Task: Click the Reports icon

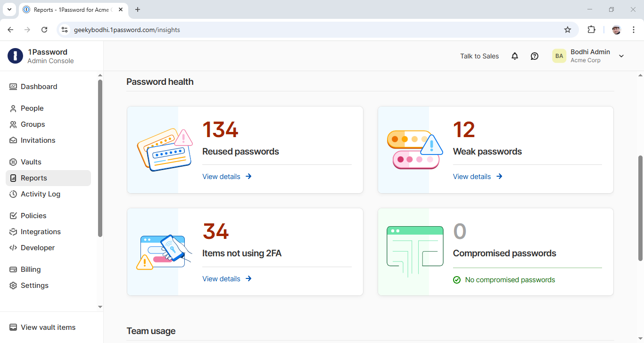Action: pyautogui.click(x=13, y=178)
